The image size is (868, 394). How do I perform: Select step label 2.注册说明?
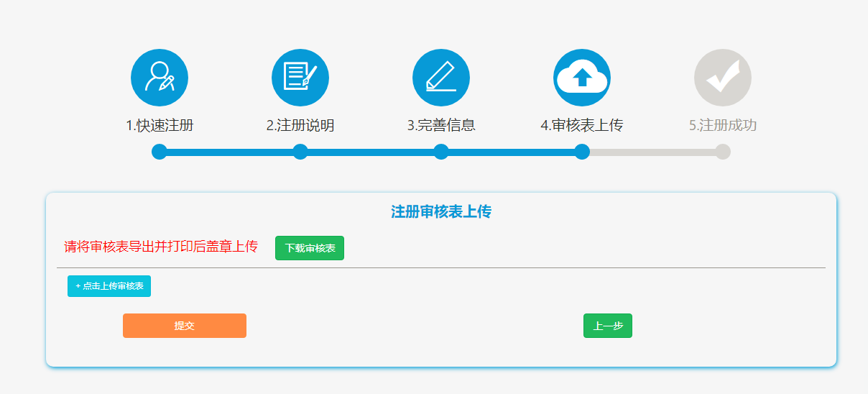(x=300, y=126)
